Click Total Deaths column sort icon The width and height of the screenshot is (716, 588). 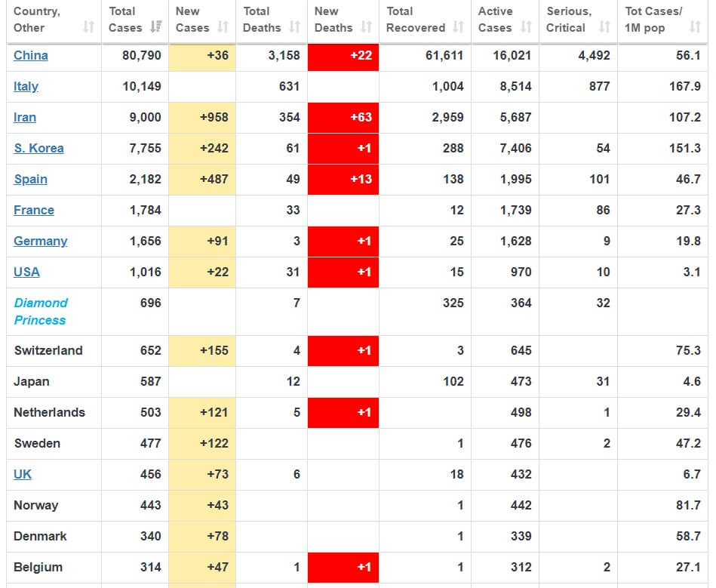click(294, 27)
